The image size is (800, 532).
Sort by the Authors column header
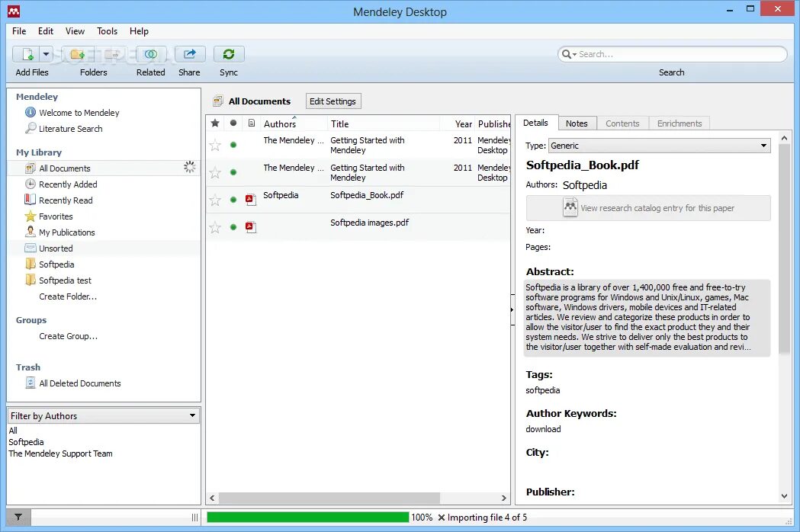pos(294,123)
